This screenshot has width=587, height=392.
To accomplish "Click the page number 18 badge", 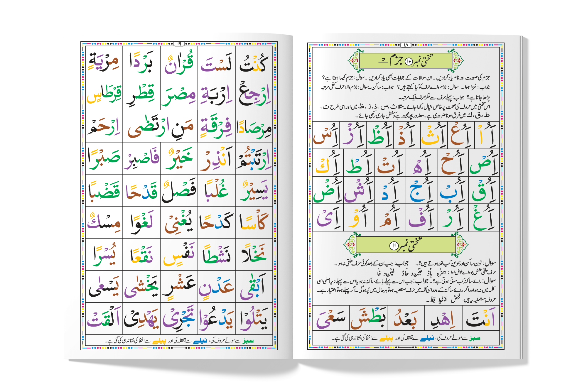I will tap(406, 45).
